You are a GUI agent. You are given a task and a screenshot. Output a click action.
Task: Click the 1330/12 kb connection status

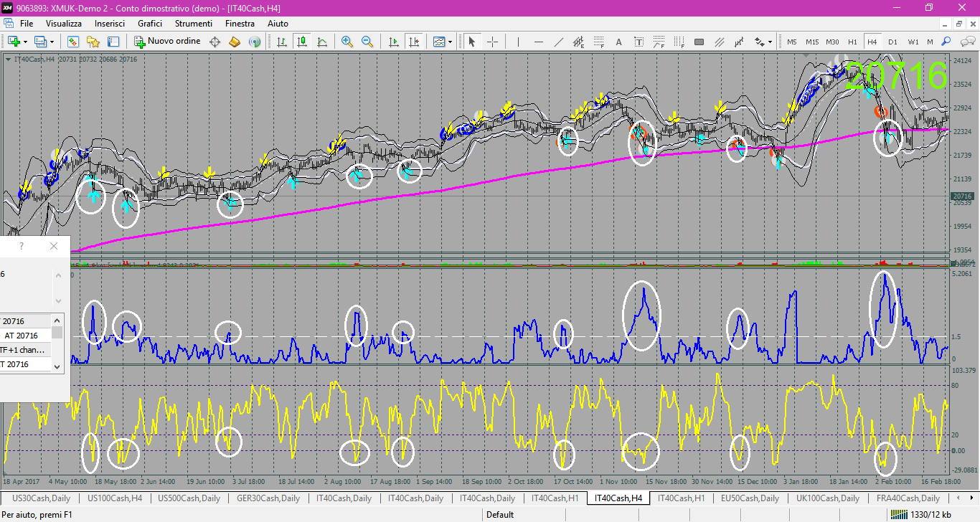(x=921, y=514)
